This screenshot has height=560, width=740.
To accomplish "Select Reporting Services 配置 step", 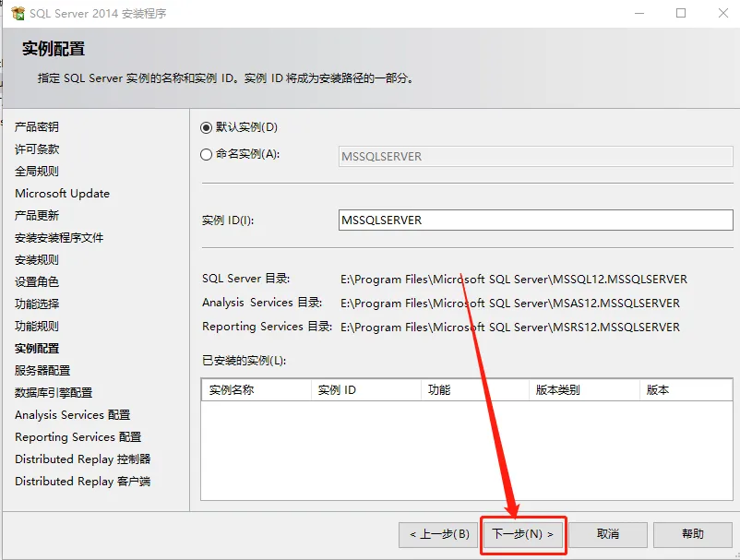I will coord(78,437).
